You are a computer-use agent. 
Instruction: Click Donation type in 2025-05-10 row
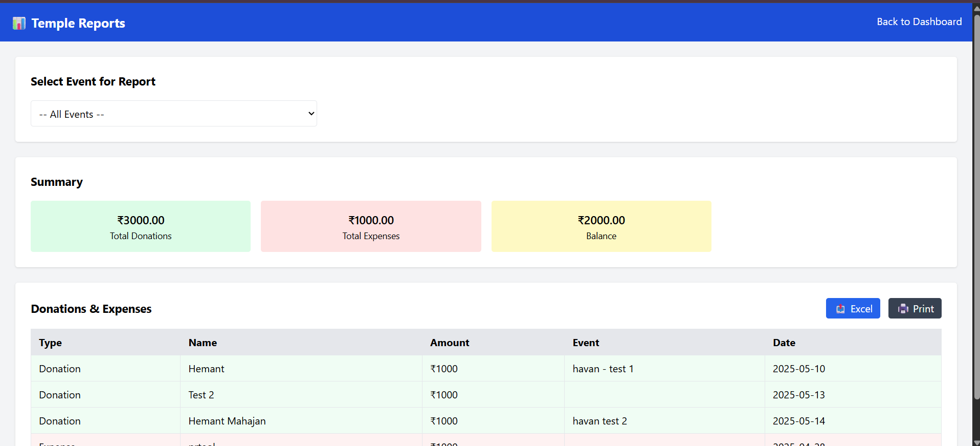pyautogui.click(x=60, y=369)
